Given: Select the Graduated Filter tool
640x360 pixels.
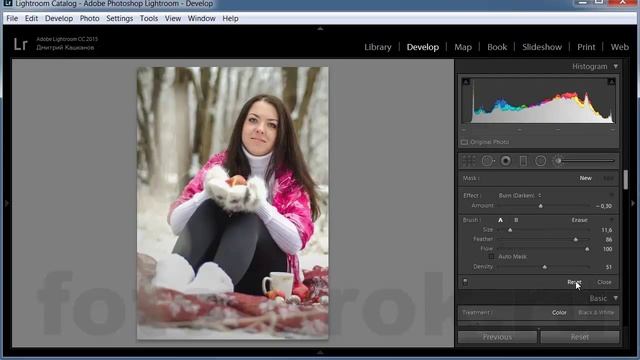Looking at the screenshot, I should pyautogui.click(x=523, y=161).
